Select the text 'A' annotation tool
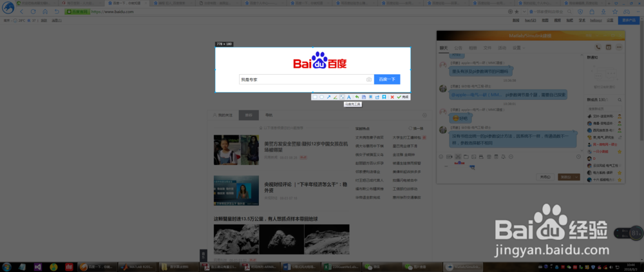Image resolution: width=644 pixels, height=272 pixels. click(x=348, y=97)
